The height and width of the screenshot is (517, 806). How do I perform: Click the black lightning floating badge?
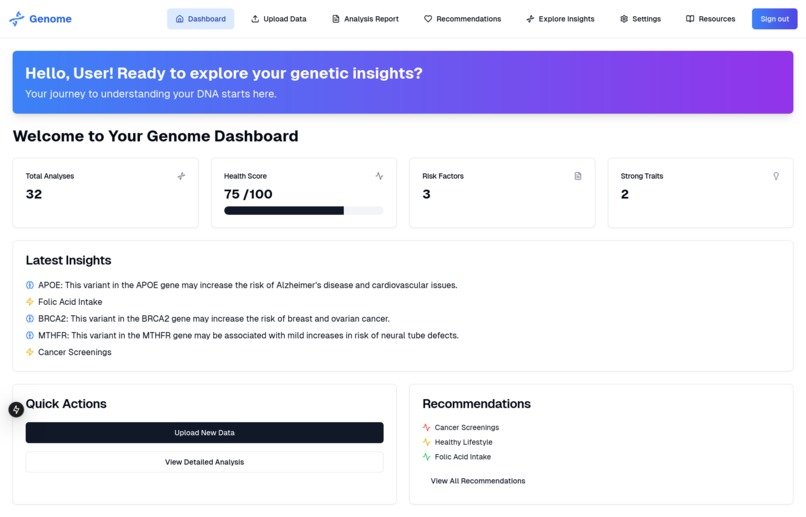(x=16, y=410)
